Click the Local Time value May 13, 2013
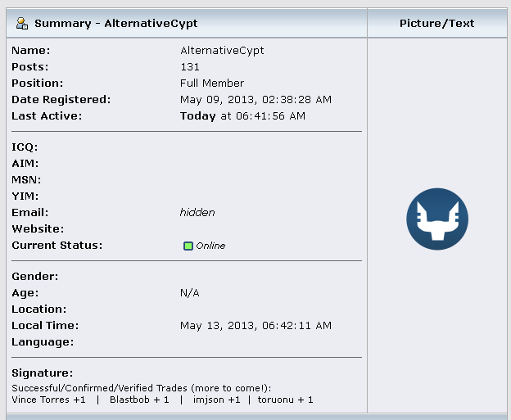 tap(255, 326)
